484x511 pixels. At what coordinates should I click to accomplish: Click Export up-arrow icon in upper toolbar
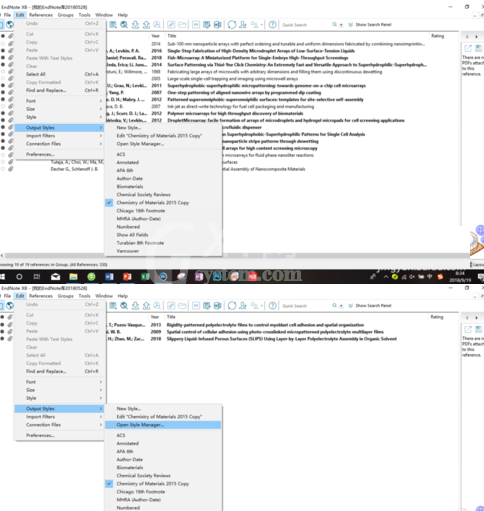click(146, 25)
